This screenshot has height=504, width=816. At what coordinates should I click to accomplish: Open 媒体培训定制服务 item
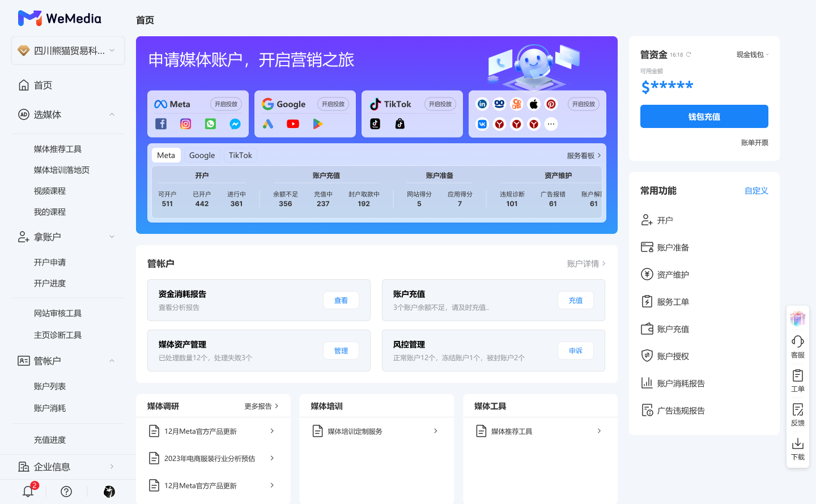[376, 431]
